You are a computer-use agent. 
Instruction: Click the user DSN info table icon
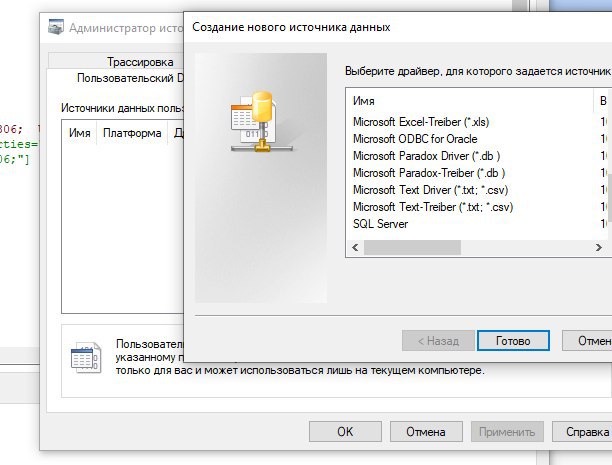tap(86, 357)
